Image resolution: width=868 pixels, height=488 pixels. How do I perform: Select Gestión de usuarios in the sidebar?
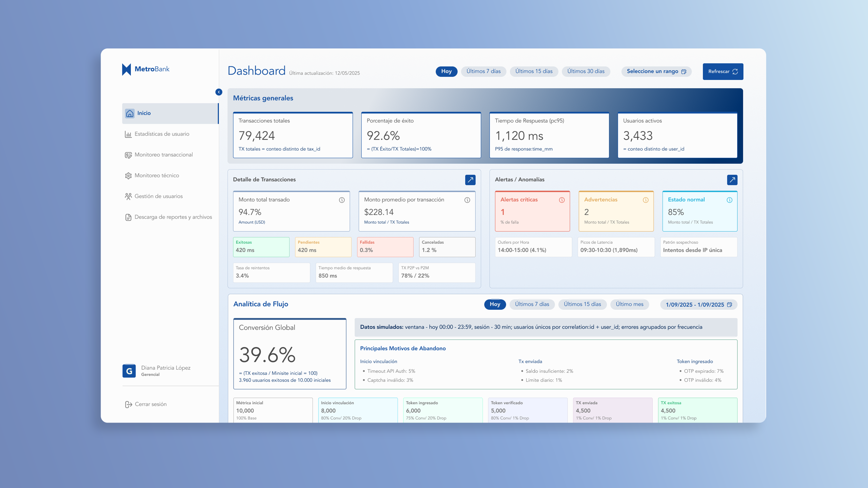[159, 196]
